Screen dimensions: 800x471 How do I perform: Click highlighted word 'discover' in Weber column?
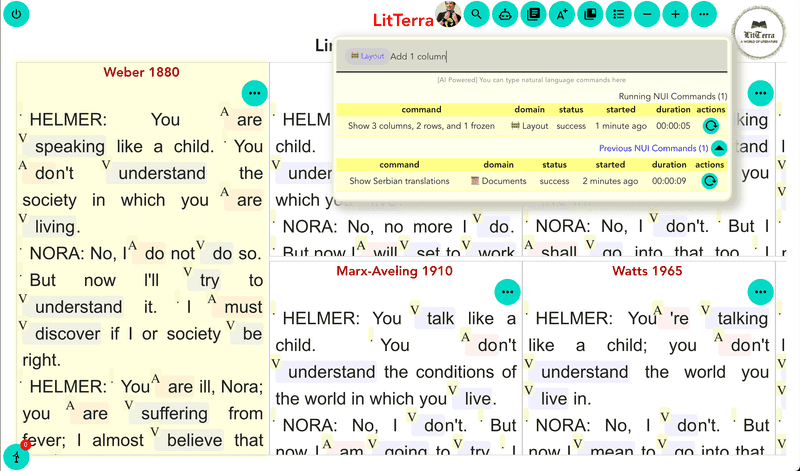(68, 334)
